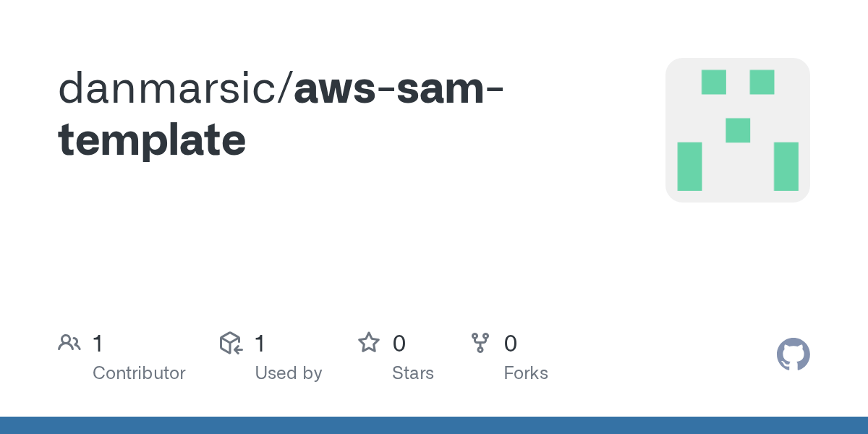Select the Contributor label

(139, 373)
